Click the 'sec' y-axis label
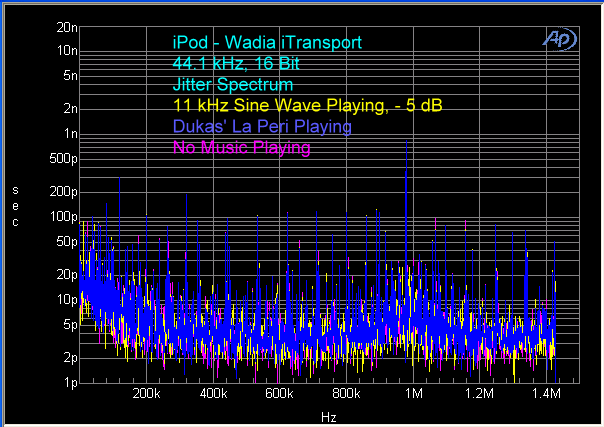This screenshot has width=604, height=427. point(14,205)
